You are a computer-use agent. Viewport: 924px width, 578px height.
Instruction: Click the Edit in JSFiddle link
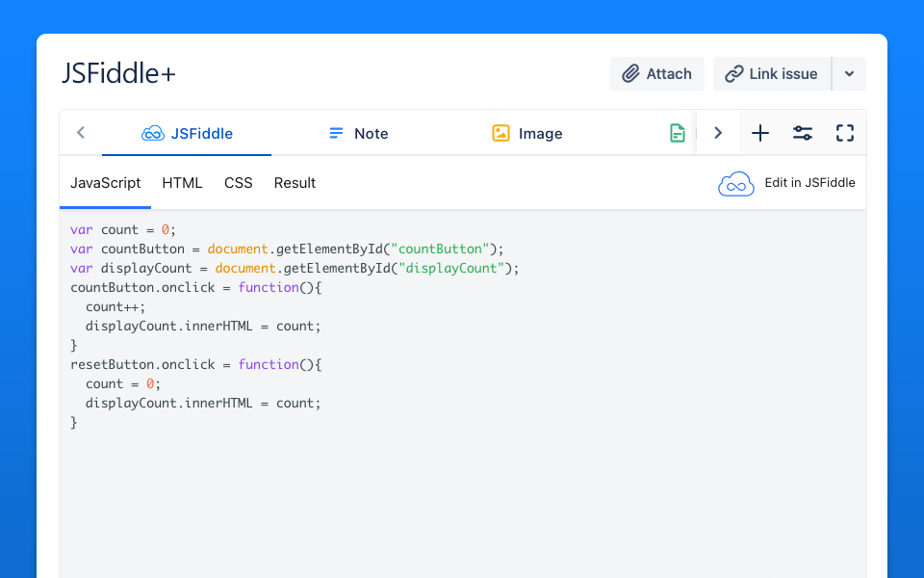tap(787, 183)
